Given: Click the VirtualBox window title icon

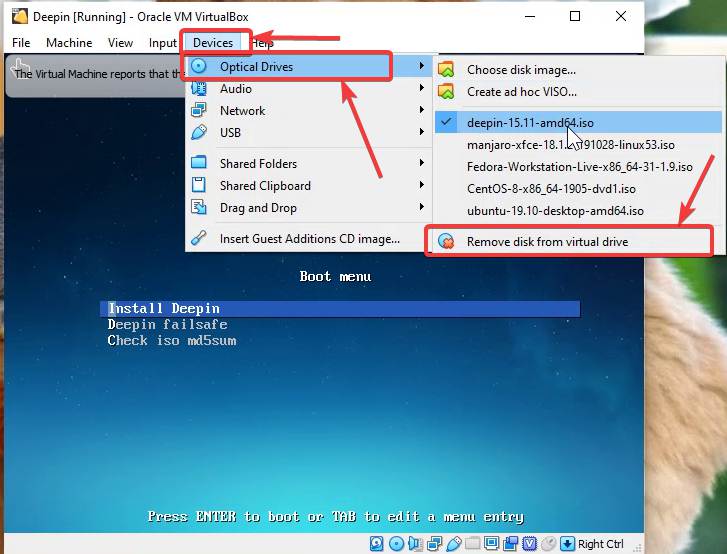Looking at the screenshot, I should point(20,16).
